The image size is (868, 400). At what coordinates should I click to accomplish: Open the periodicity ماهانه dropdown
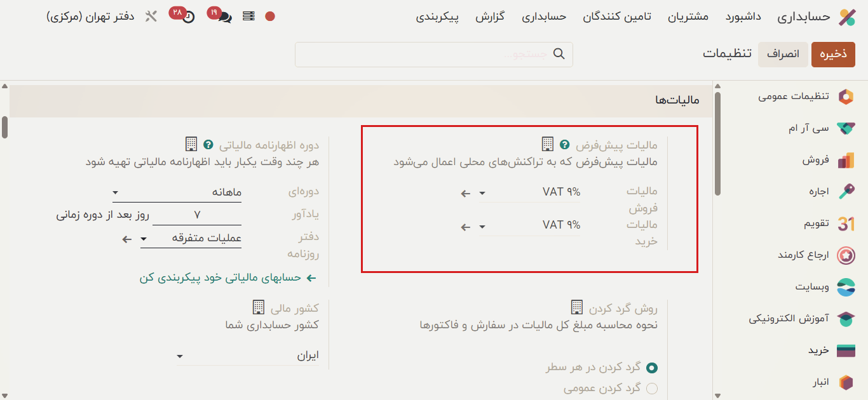click(177, 192)
